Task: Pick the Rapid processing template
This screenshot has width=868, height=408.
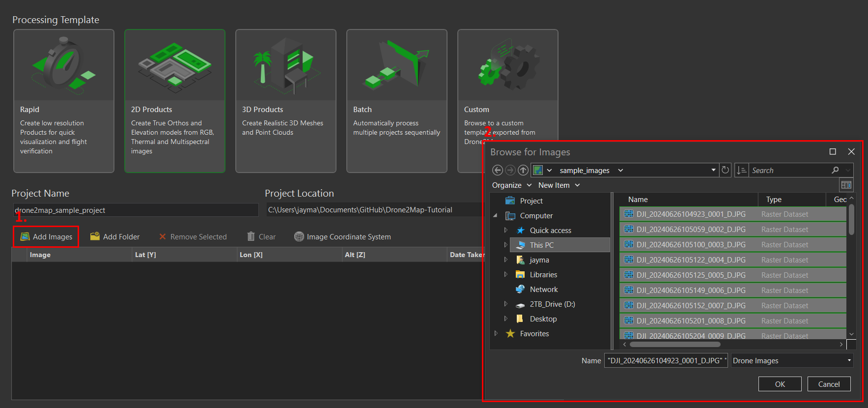Action: [x=64, y=101]
